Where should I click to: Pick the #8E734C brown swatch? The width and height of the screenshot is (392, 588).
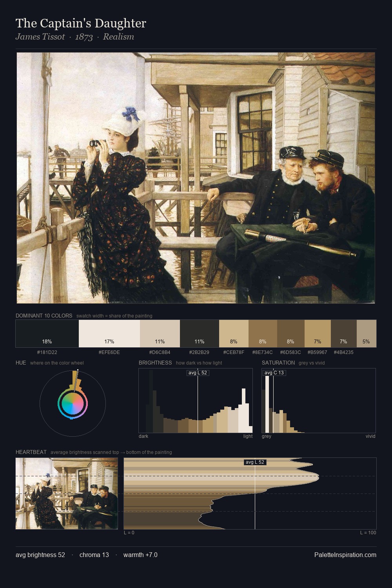263,334
